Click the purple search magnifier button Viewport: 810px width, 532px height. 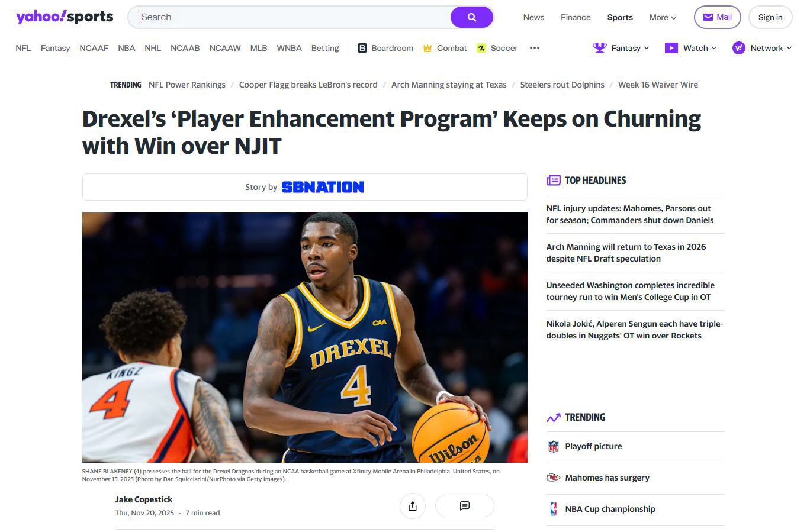click(x=472, y=17)
